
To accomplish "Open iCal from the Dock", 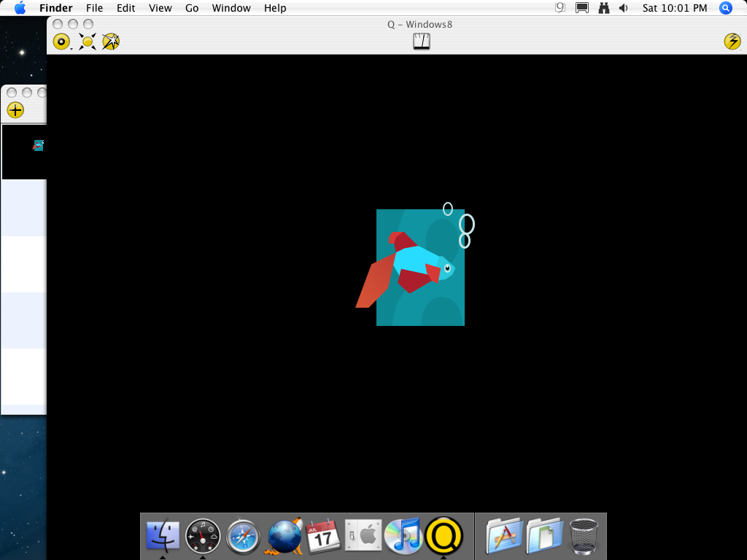I will tap(323, 537).
